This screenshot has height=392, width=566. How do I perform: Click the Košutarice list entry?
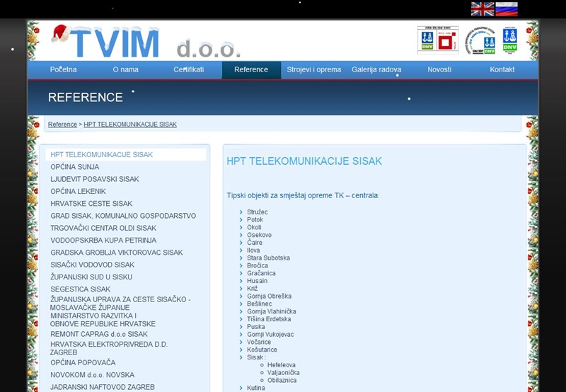[262, 350]
